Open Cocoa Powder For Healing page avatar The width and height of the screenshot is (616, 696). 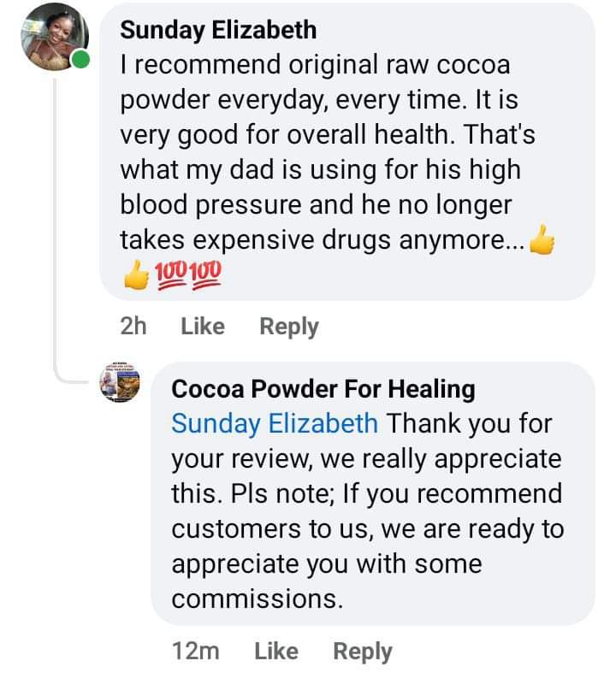[x=120, y=382]
